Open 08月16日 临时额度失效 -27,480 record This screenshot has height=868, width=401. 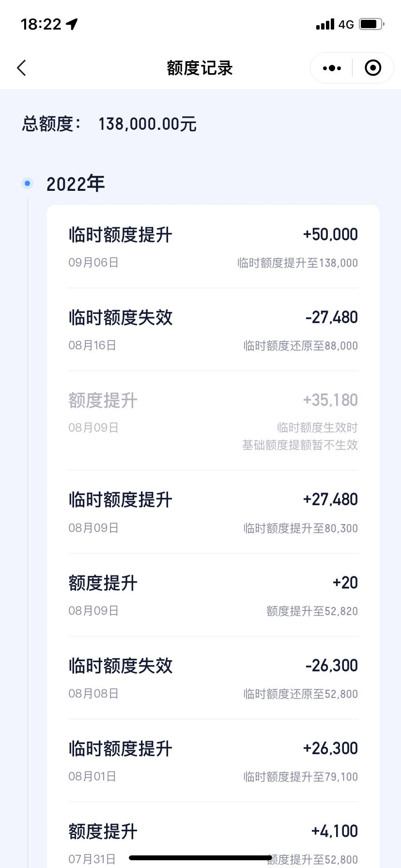point(213,330)
